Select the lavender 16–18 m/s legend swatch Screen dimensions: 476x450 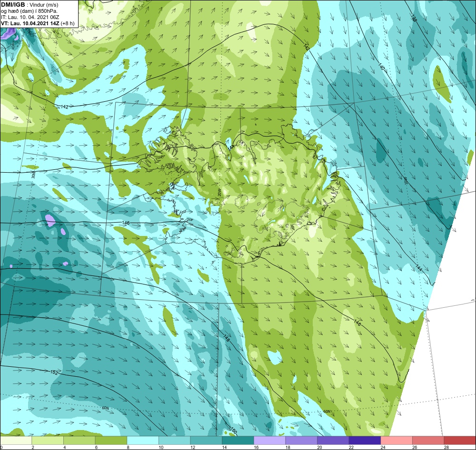(269, 440)
